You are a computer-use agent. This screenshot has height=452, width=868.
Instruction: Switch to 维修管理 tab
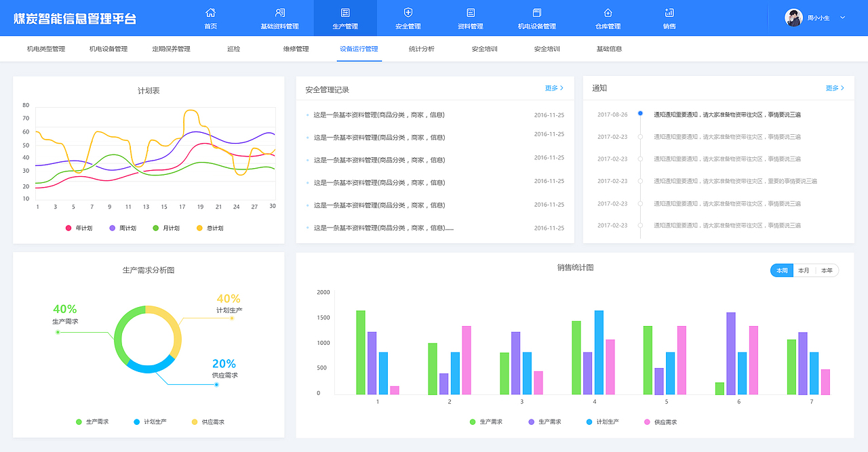tap(296, 49)
